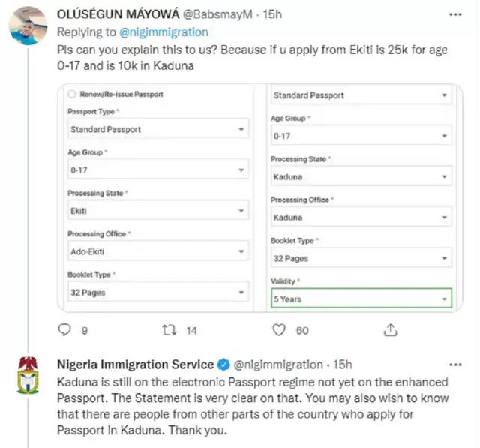
Task: Click the 15h timestamp on the Immigration reply
Action: tap(343, 365)
